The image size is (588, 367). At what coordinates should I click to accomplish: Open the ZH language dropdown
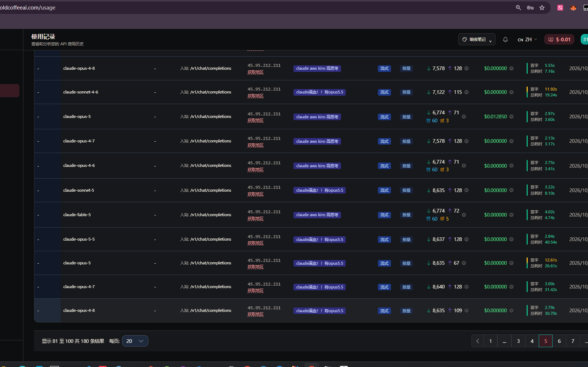[x=527, y=39]
